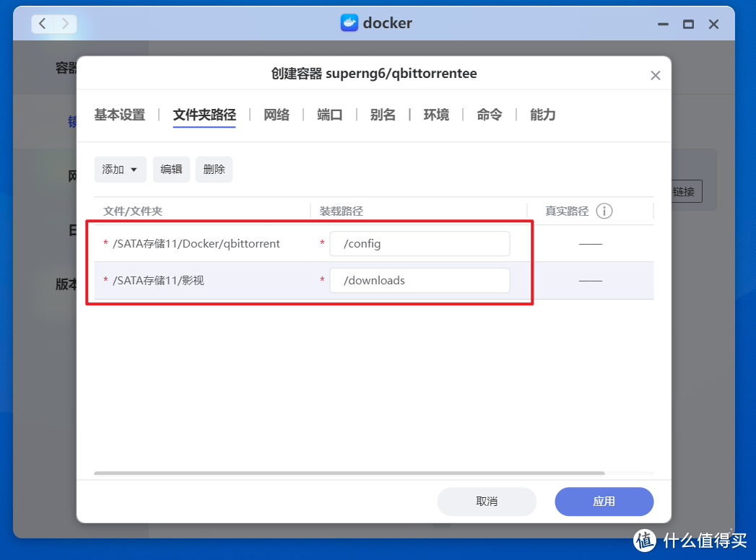Minimize the docker window
Screen dimensions: 756x560
click(663, 24)
